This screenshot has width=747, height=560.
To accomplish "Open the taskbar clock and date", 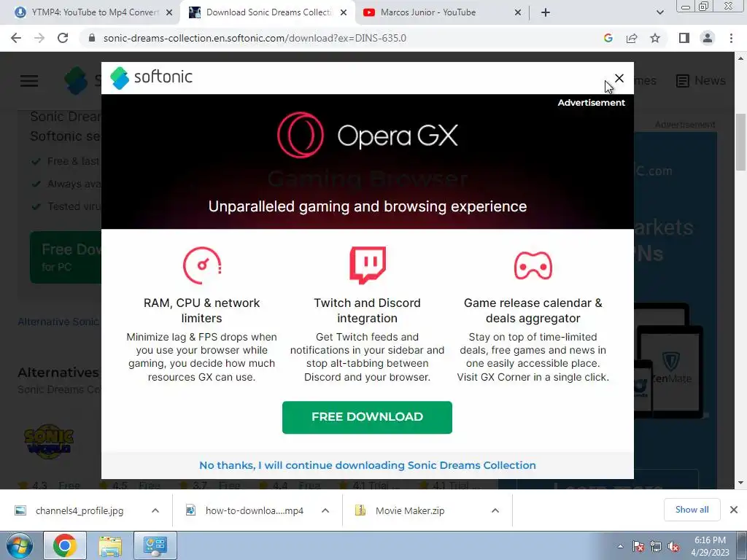I will 710,546.
